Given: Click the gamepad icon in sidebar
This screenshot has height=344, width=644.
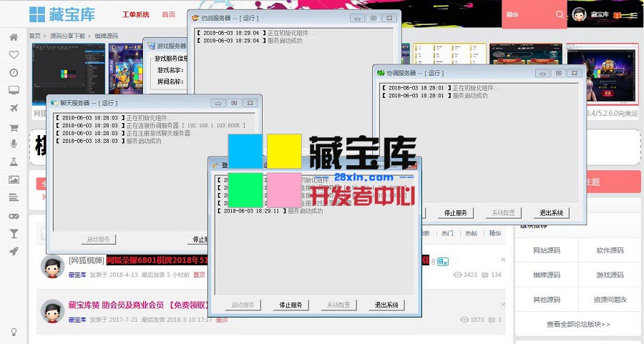Looking at the screenshot, I should click(13, 216).
